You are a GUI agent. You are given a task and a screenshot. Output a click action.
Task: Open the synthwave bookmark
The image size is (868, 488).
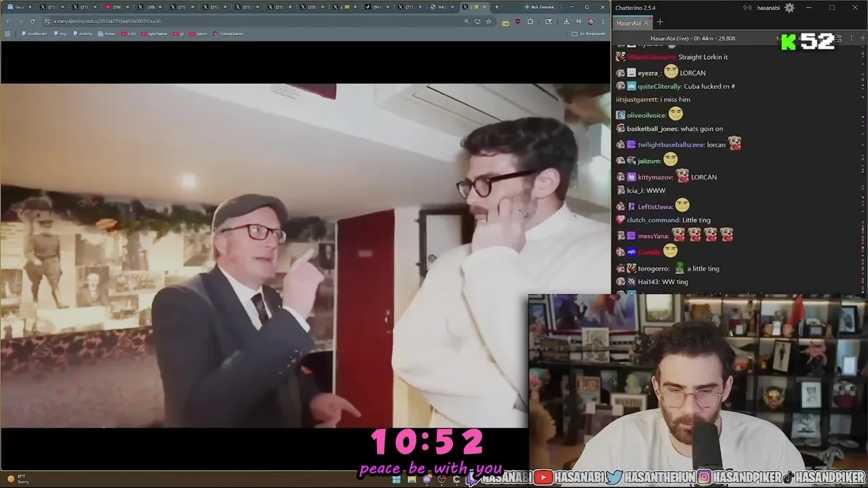coord(155,34)
